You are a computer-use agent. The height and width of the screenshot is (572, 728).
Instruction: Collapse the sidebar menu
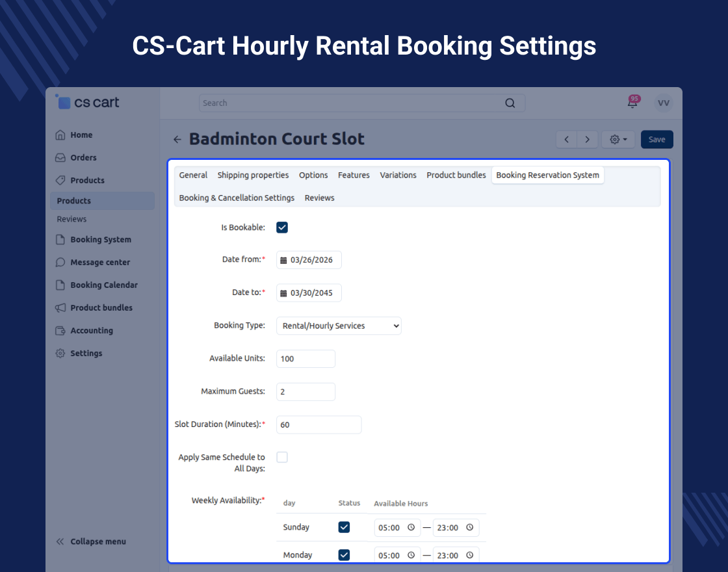[x=91, y=541]
